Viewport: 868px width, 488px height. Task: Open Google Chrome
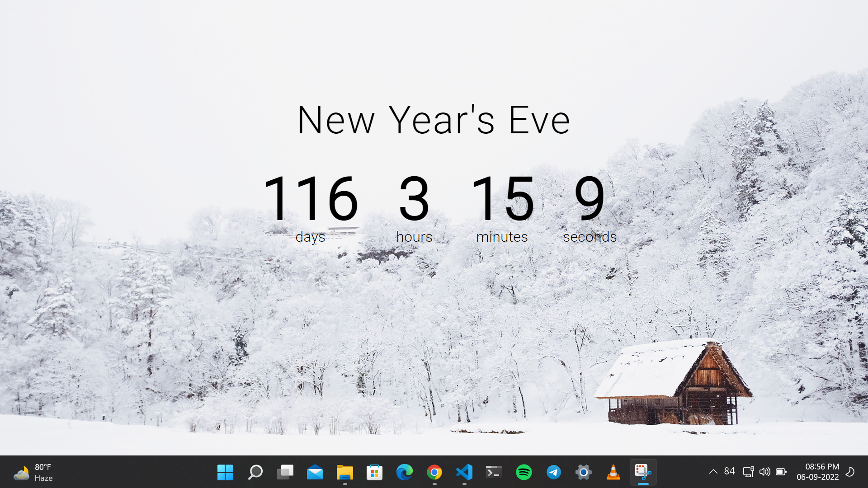[x=434, y=473]
